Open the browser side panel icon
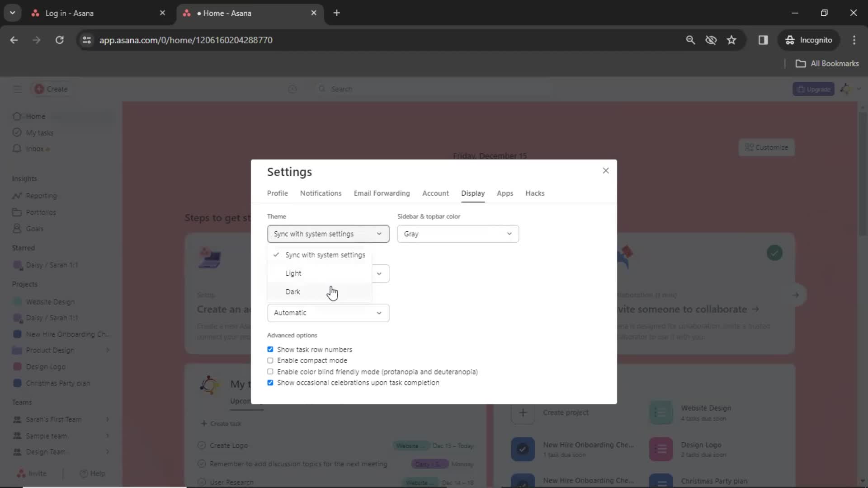The image size is (868, 488). point(763,40)
